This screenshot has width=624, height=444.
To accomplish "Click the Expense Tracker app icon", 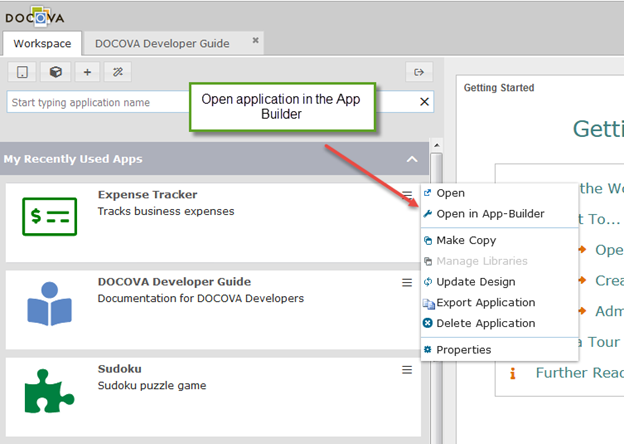I will coord(49,216).
